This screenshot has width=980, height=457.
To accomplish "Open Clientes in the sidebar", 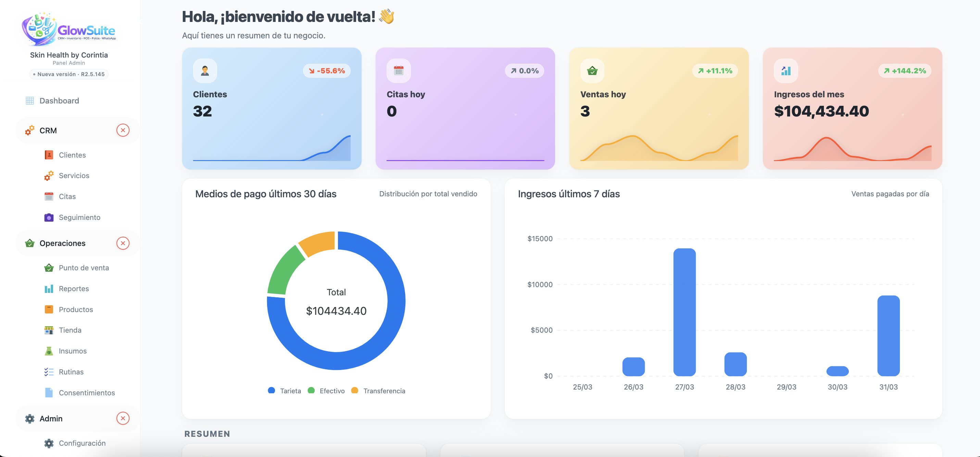I will click(72, 155).
